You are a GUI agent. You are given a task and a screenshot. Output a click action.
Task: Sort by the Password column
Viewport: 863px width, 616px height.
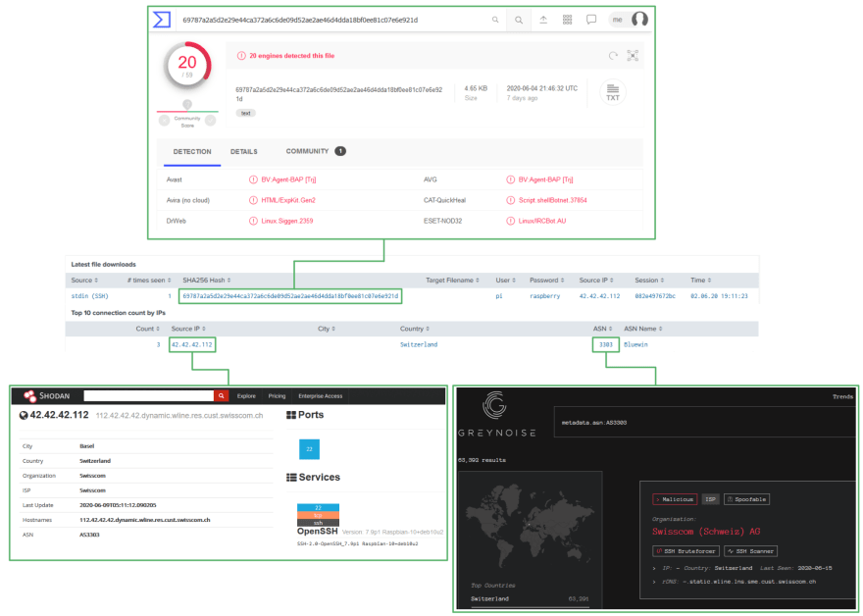click(x=547, y=281)
